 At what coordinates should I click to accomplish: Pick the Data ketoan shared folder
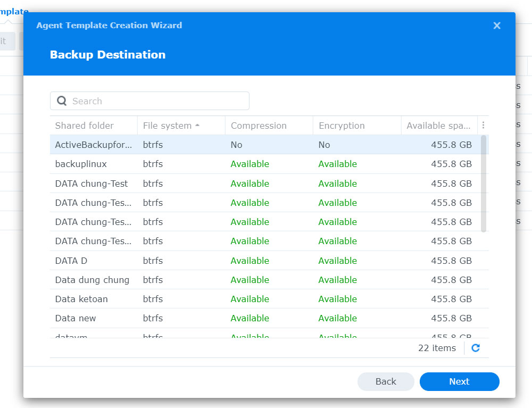click(x=265, y=299)
